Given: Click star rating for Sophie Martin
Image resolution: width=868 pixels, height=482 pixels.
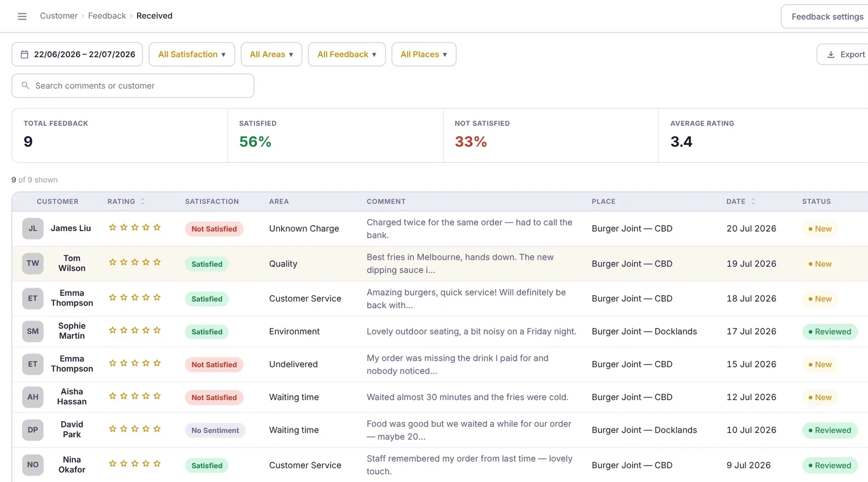Looking at the screenshot, I should [x=135, y=331].
